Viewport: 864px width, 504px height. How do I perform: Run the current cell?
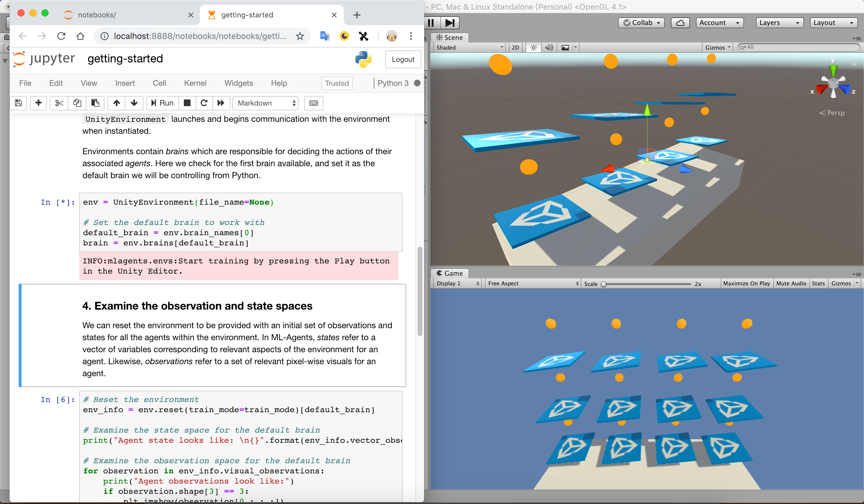[163, 103]
